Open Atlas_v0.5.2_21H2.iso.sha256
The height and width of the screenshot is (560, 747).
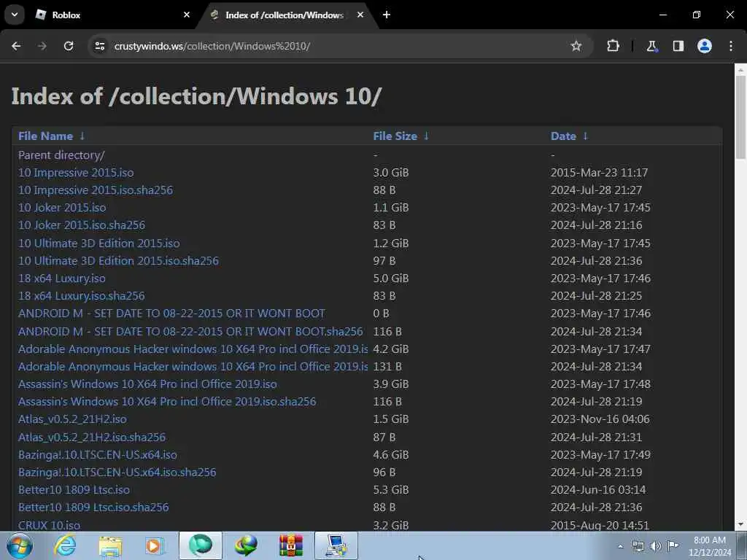point(92,437)
